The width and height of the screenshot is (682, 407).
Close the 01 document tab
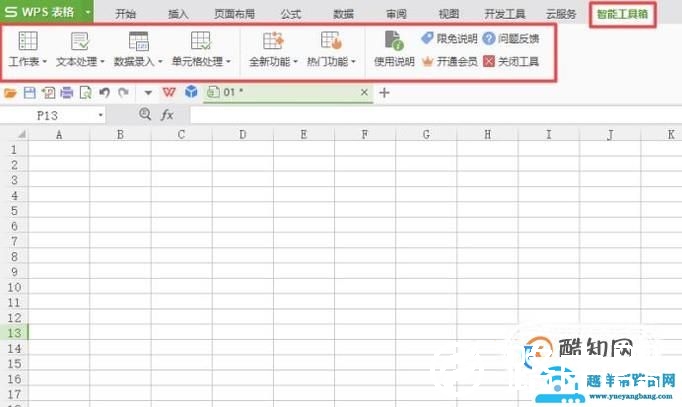pos(364,92)
